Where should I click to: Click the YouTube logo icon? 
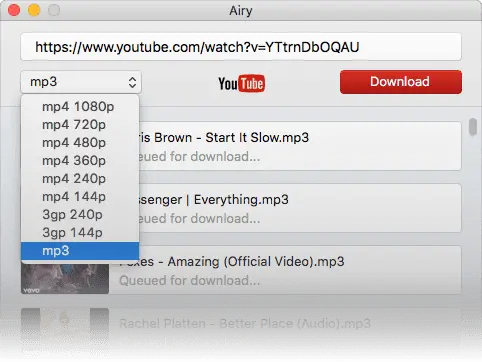pos(242,83)
